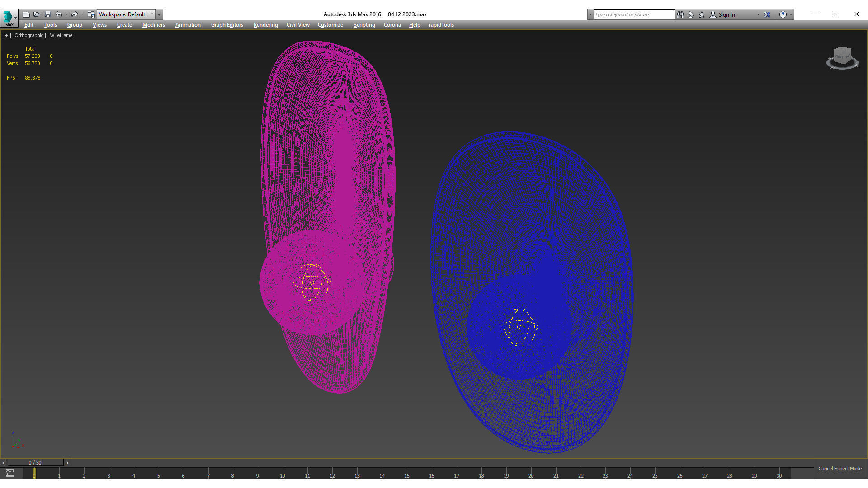Click the [Wireframe] shading label
The image size is (868, 488).
[61, 35]
